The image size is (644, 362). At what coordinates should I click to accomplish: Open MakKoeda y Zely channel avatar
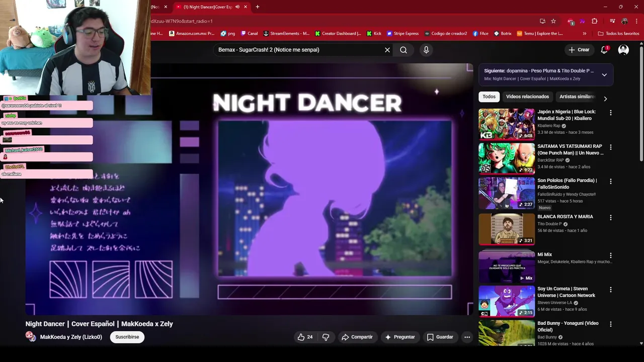click(31, 337)
